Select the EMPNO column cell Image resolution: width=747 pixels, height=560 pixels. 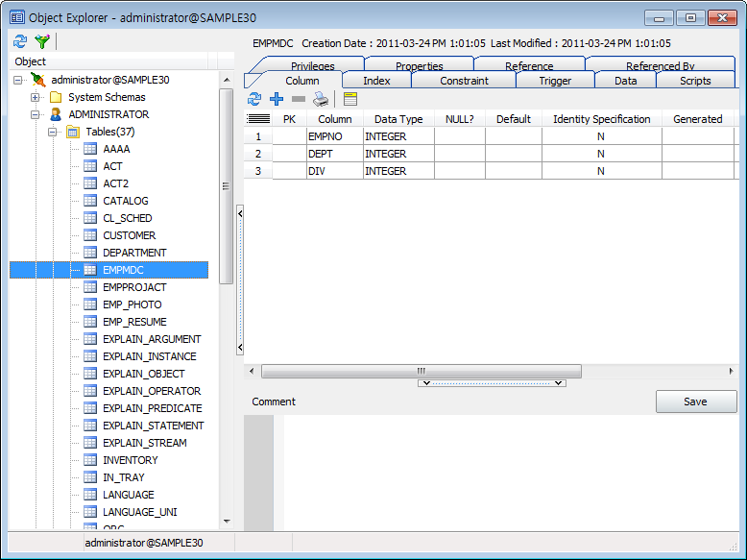click(335, 136)
